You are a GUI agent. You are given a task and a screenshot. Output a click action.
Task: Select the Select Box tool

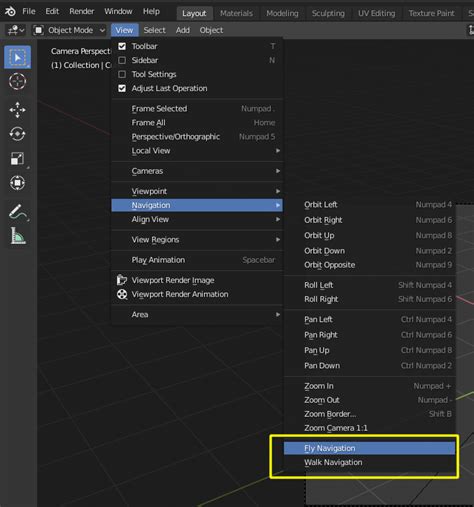[17, 57]
